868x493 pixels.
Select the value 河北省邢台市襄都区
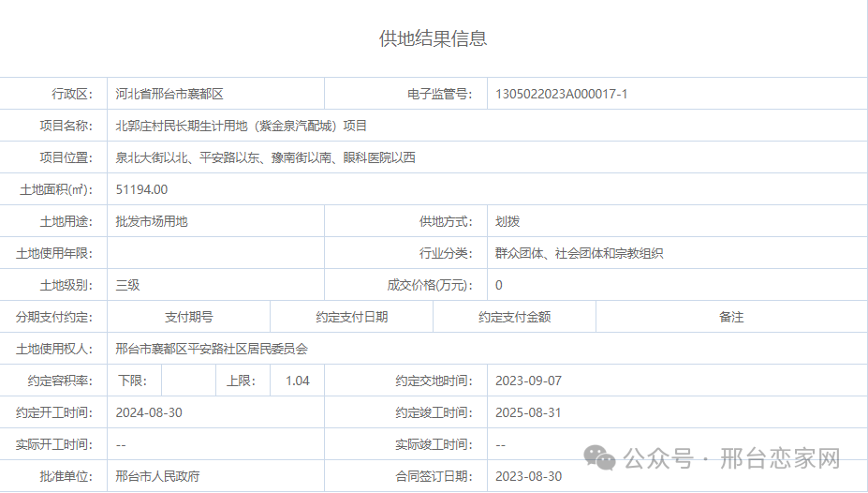point(169,94)
